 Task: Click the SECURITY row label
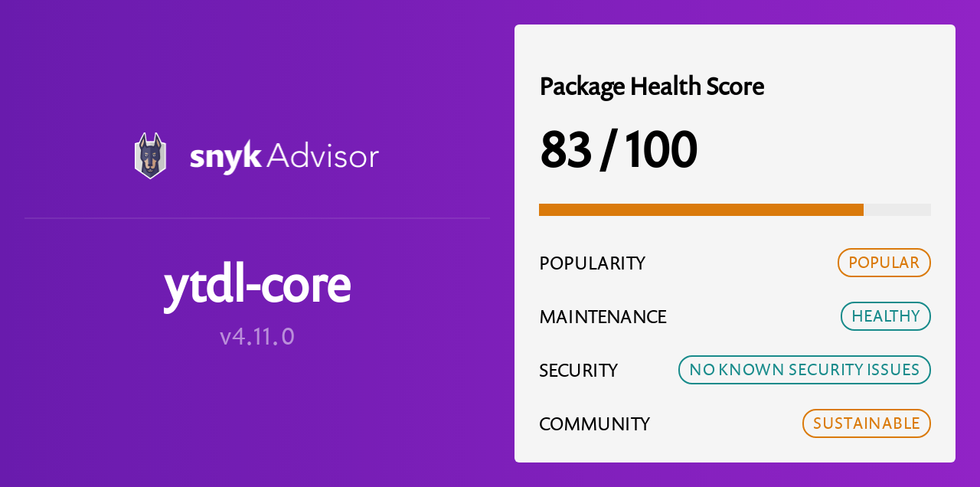(578, 371)
